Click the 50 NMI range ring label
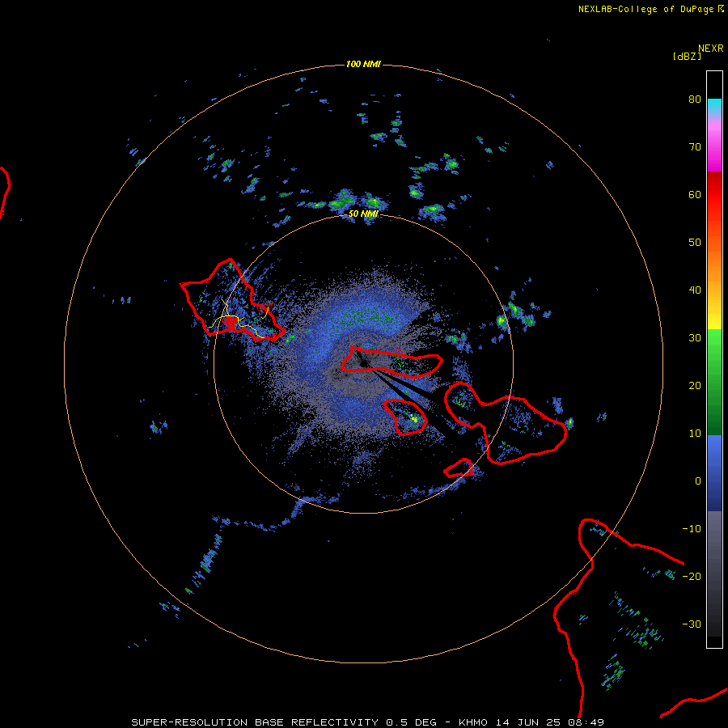This screenshot has height=728, width=728. 363,214
